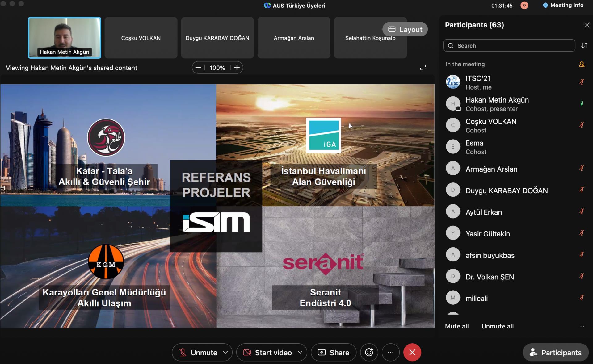Toggle the Participants panel button

click(556, 352)
